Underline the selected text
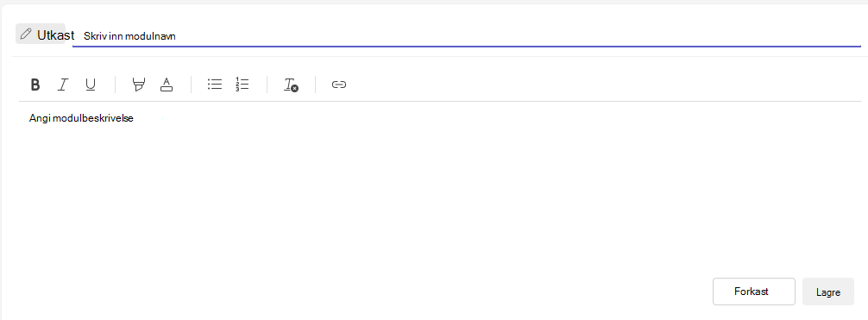The height and width of the screenshot is (320, 868). (x=91, y=85)
